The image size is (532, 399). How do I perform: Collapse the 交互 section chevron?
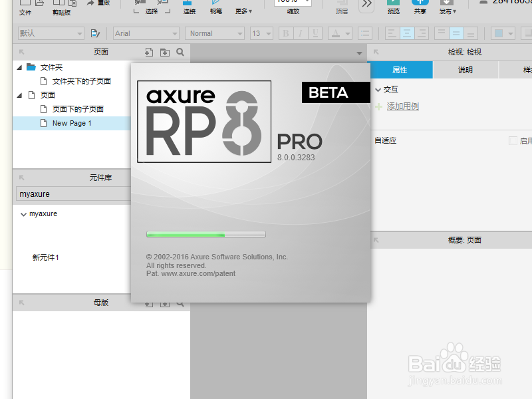coord(378,90)
